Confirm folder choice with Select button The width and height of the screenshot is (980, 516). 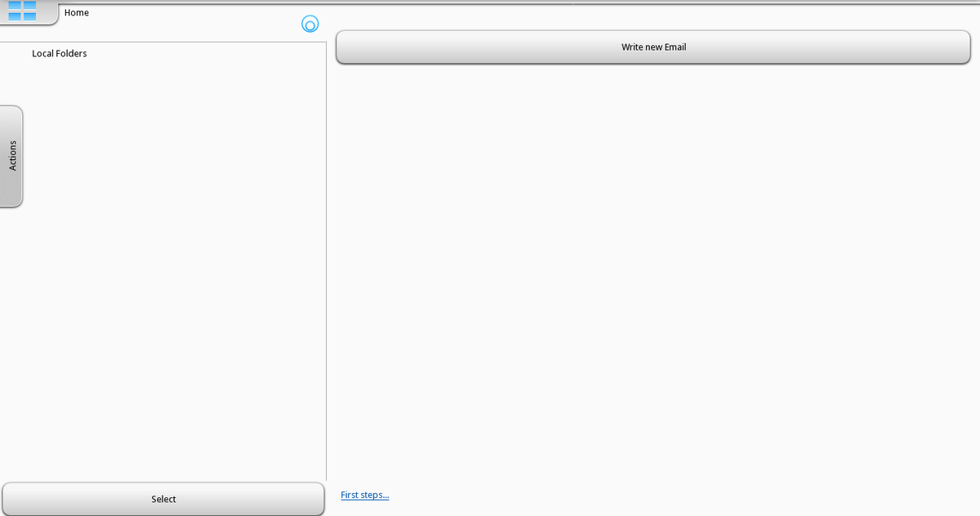(x=163, y=499)
